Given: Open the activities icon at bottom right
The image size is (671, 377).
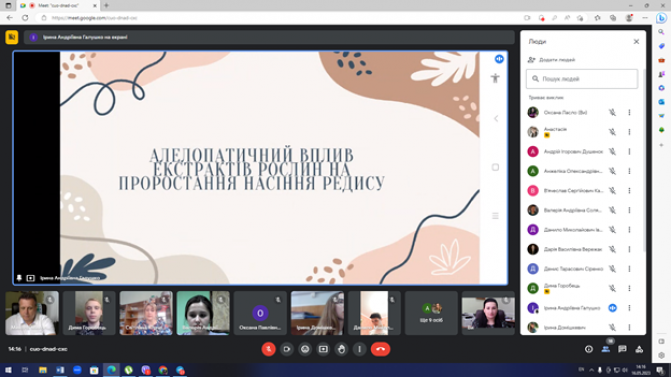Looking at the screenshot, I should click(639, 349).
